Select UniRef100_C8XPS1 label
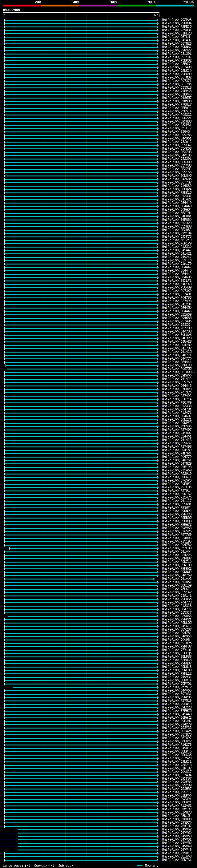Viewport: 197px width, 868px height. pyautogui.click(x=176, y=125)
